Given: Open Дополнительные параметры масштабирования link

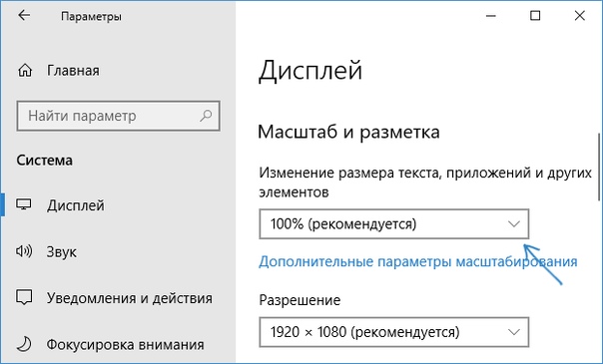Looking at the screenshot, I should 418,262.
